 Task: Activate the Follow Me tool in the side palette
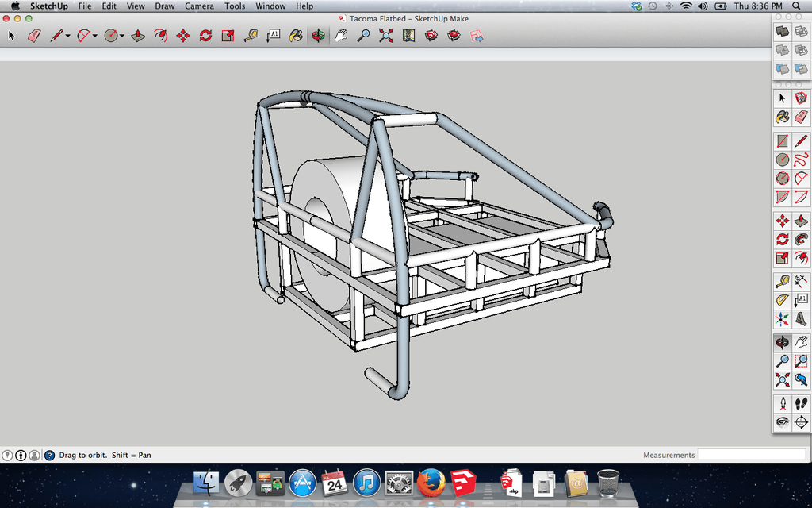(x=801, y=239)
